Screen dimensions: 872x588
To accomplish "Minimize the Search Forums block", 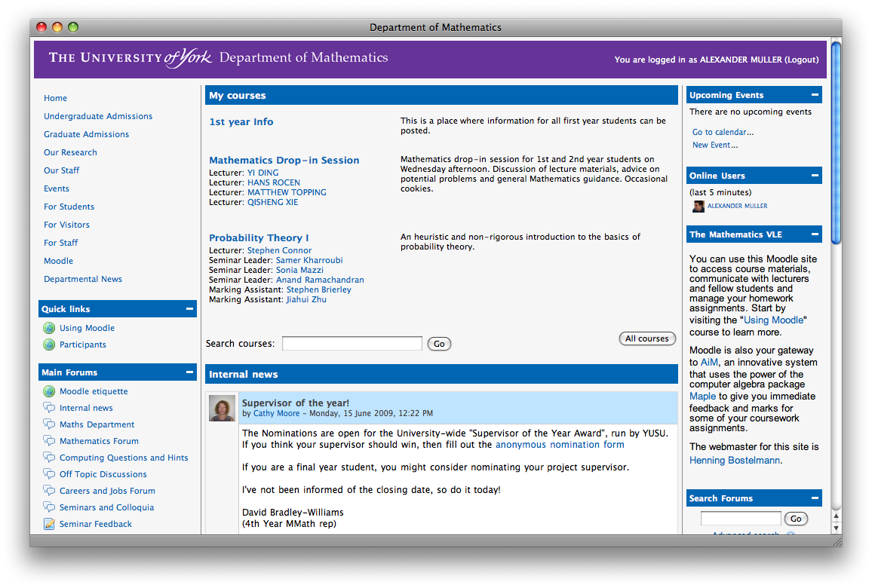I will tap(815, 498).
